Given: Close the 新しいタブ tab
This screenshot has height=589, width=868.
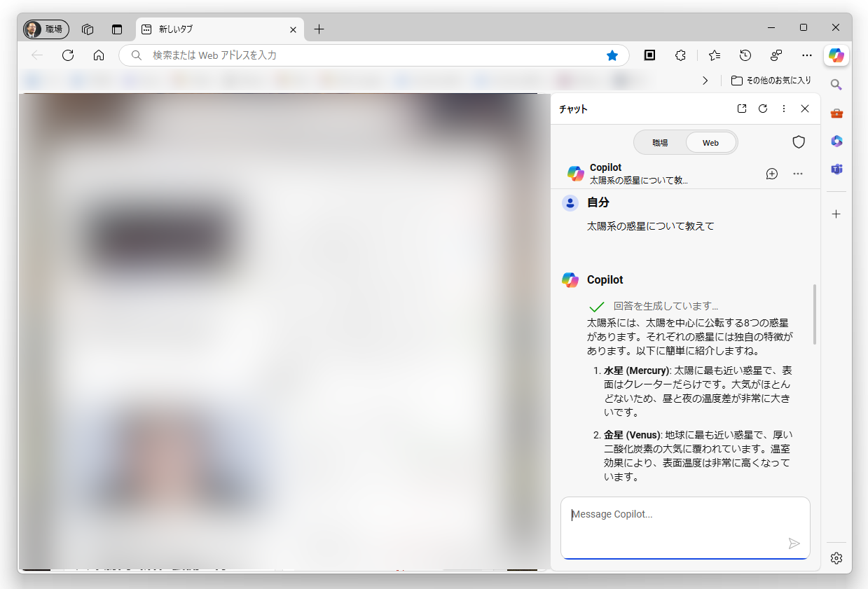Looking at the screenshot, I should (x=293, y=29).
